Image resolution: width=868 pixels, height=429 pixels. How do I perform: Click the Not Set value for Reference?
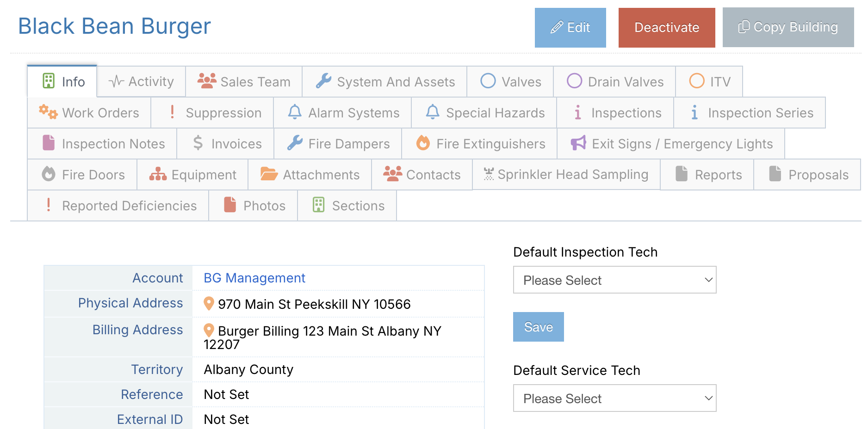point(226,394)
